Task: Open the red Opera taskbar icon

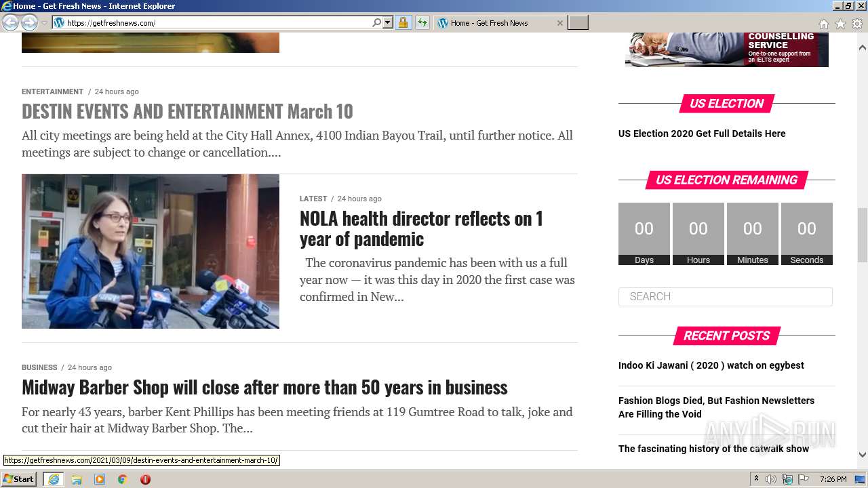Action: (145, 479)
